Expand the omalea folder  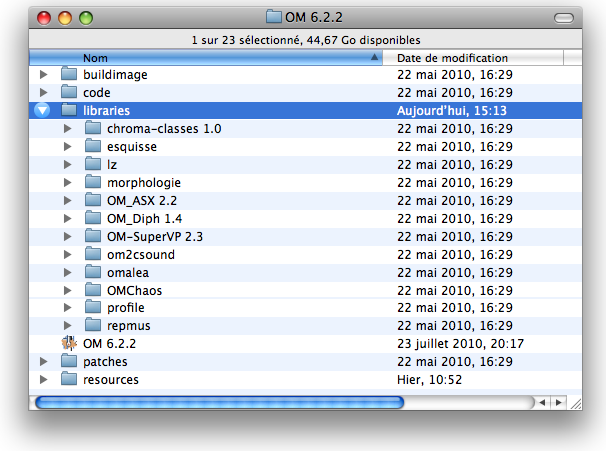coord(67,272)
